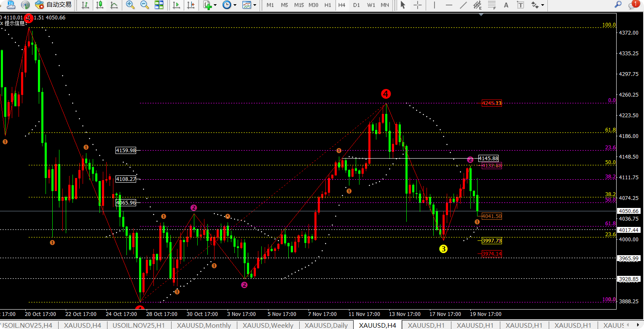Zoom in on the chart
The width and height of the screenshot is (644, 329).
point(131,5)
